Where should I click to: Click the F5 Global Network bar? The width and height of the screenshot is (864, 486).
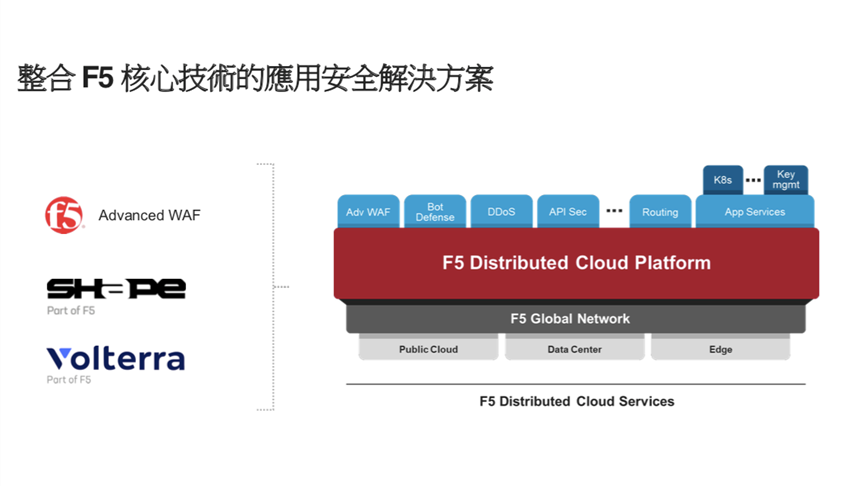[576, 318]
